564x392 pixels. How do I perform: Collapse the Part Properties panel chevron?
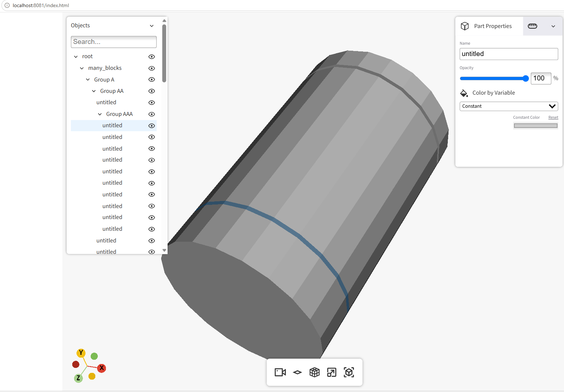(x=553, y=26)
